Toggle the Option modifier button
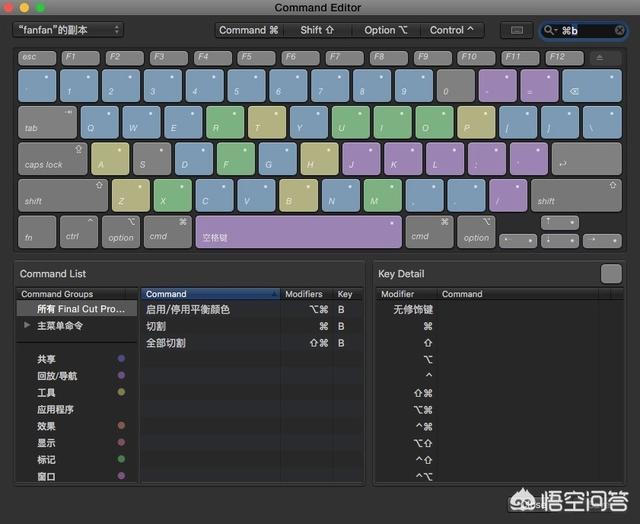The width and height of the screenshot is (640, 524). pos(386,30)
